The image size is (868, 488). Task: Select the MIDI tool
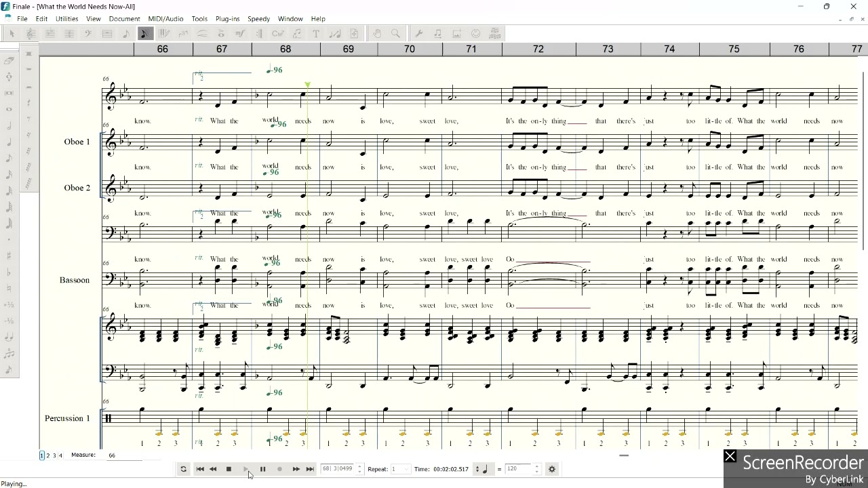(475, 33)
